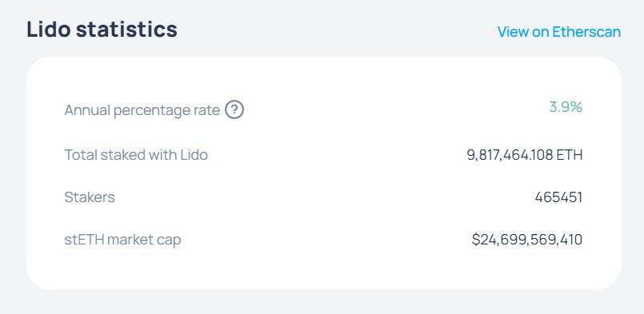The image size is (644, 314).
Task: Select the Total staked with Lido label
Action: (136, 155)
